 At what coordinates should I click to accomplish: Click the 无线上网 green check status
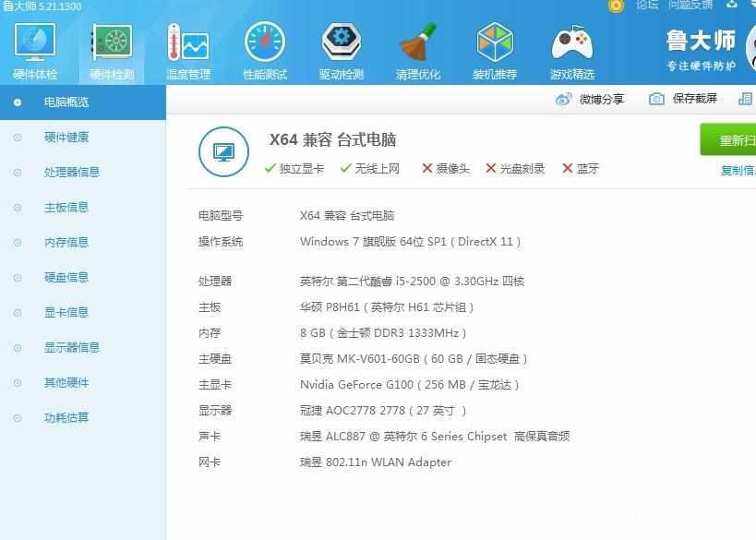pyautogui.click(x=370, y=169)
